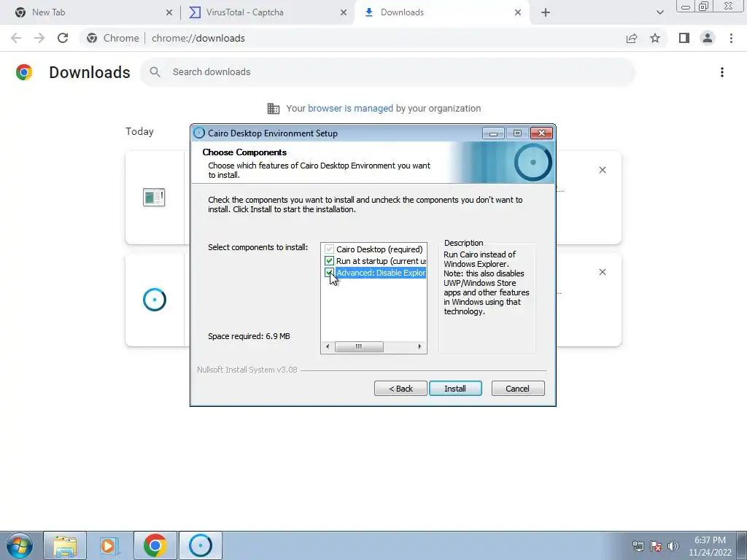
Task: Maximize the Cairo setup window
Action: pyautogui.click(x=517, y=133)
